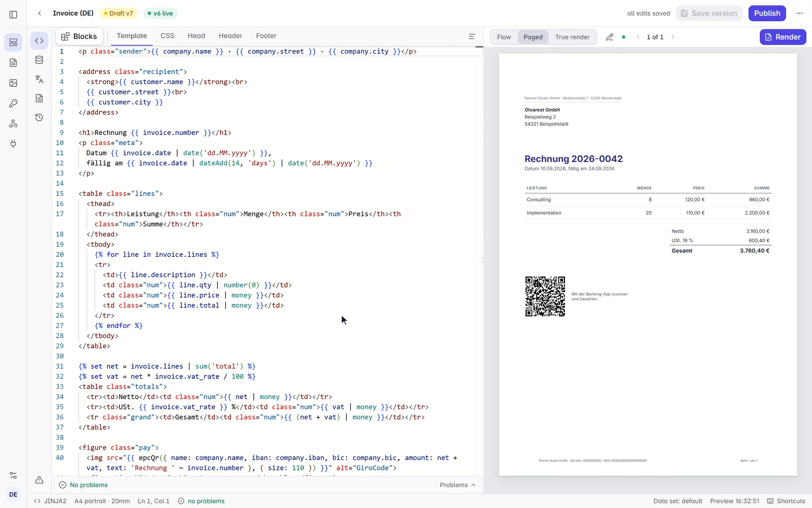Open the CSS tab

167,36
